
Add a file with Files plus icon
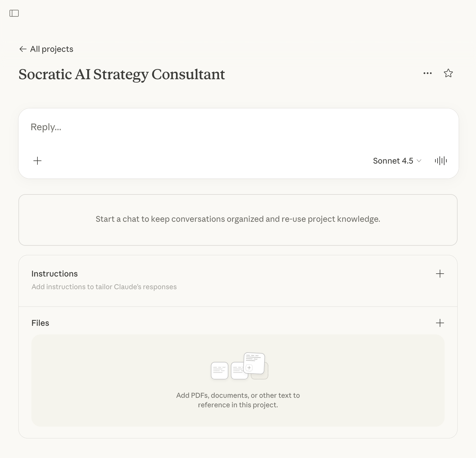tap(440, 323)
